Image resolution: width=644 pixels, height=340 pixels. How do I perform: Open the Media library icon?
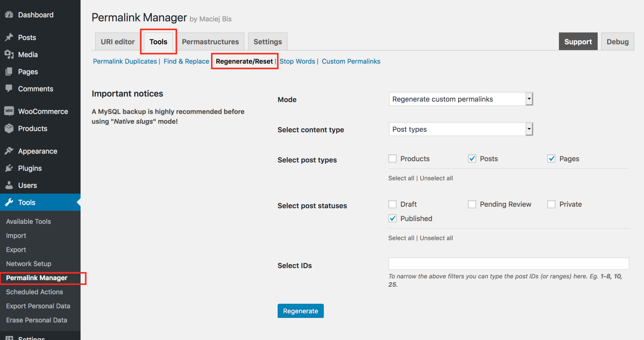(x=9, y=54)
